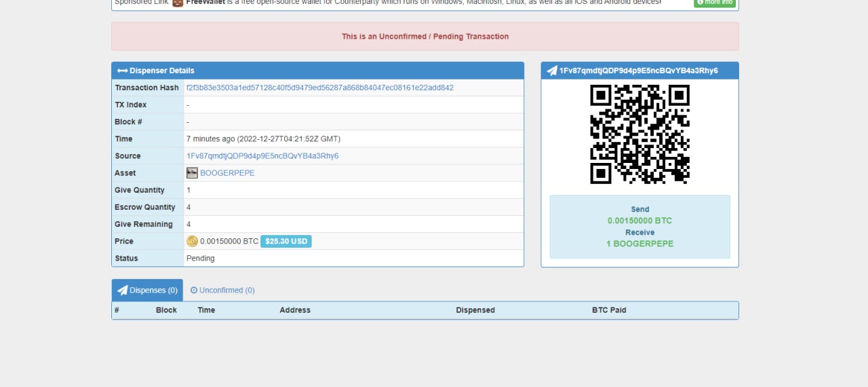Click the green more info button

[x=715, y=3]
